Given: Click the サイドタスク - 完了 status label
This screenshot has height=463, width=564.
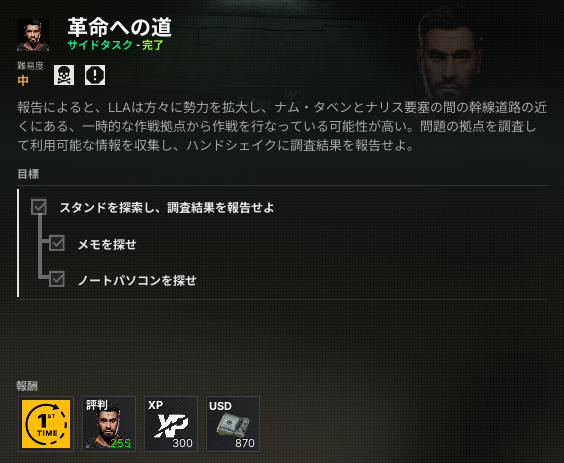Looking at the screenshot, I should tap(115, 45).
